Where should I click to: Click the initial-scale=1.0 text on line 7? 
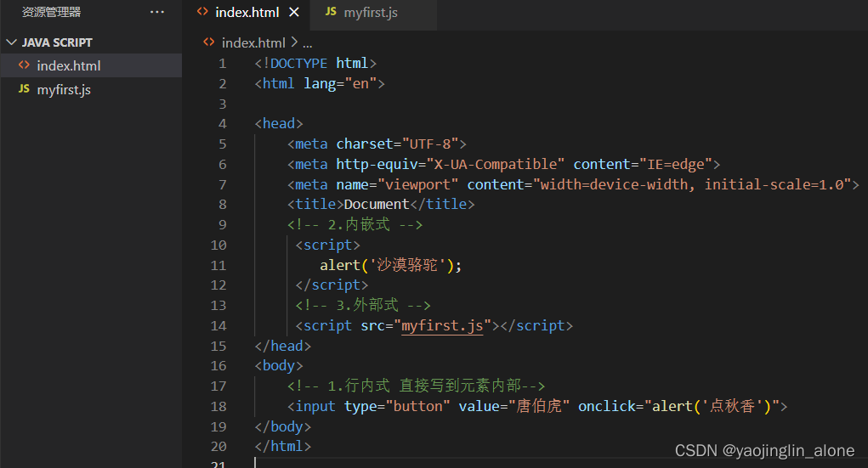(x=774, y=185)
